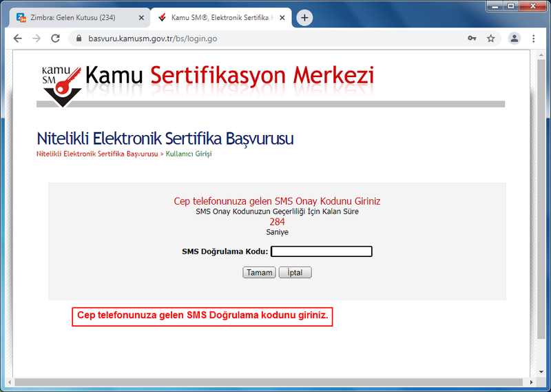Screen dimensions: 551x392
Task: Open Chrome's three-dot menu
Action: (x=534, y=39)
